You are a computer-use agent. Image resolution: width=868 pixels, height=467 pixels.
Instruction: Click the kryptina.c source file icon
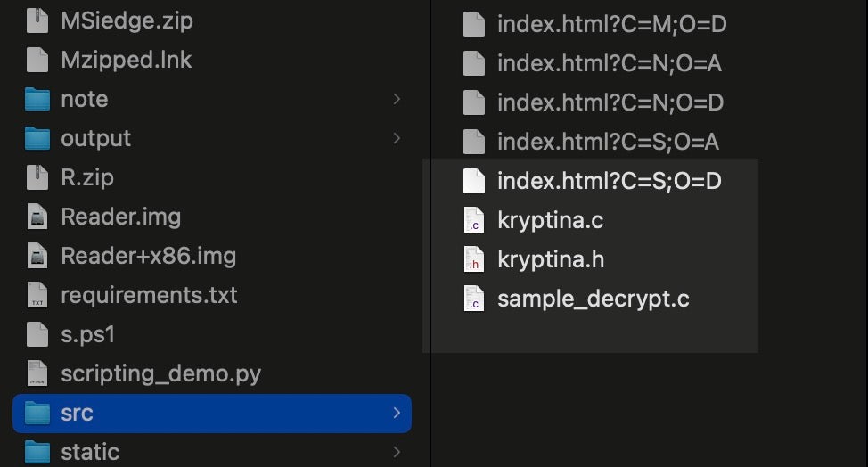tap(474, 220)
